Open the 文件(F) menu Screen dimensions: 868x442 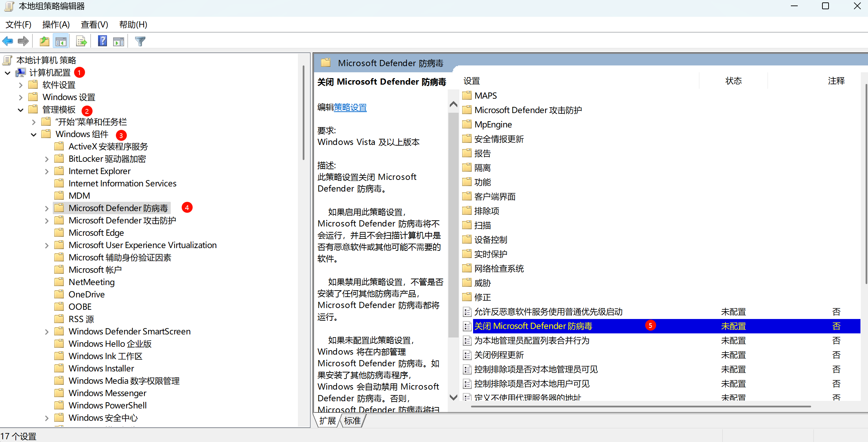tap(19, 25)
